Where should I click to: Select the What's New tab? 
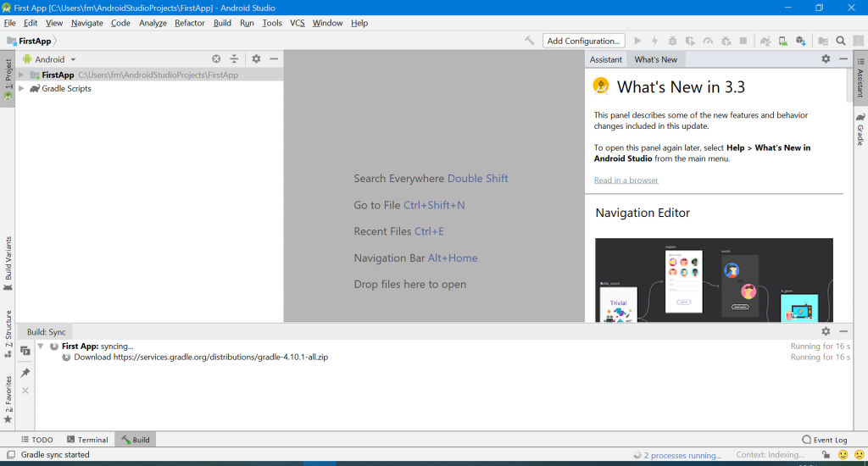pos(655,59)
